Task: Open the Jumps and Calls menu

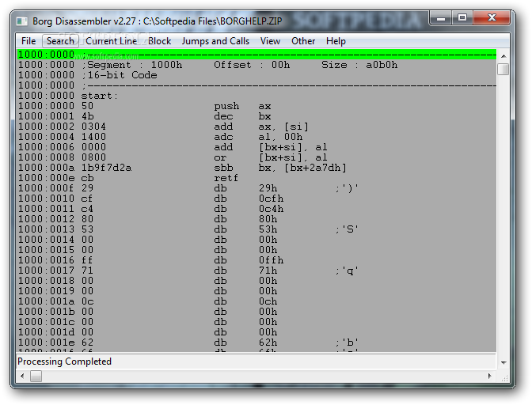Action: coord(215,41)
